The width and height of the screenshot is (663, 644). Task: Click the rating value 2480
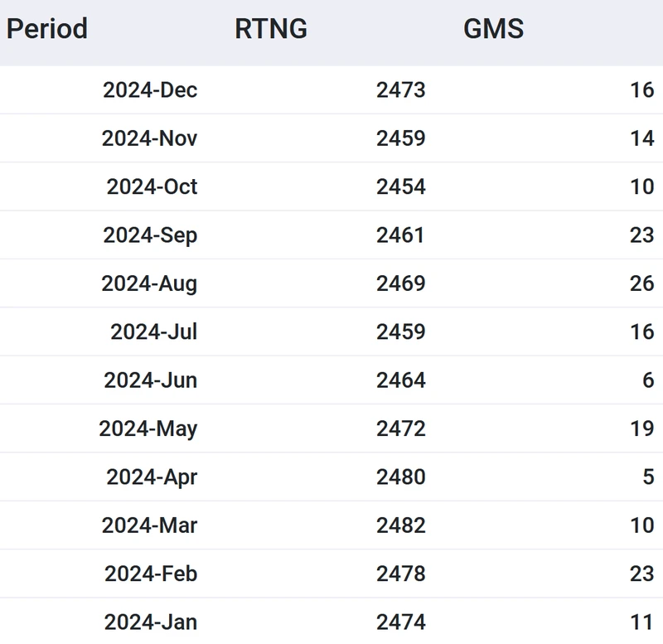click(400, 477)
